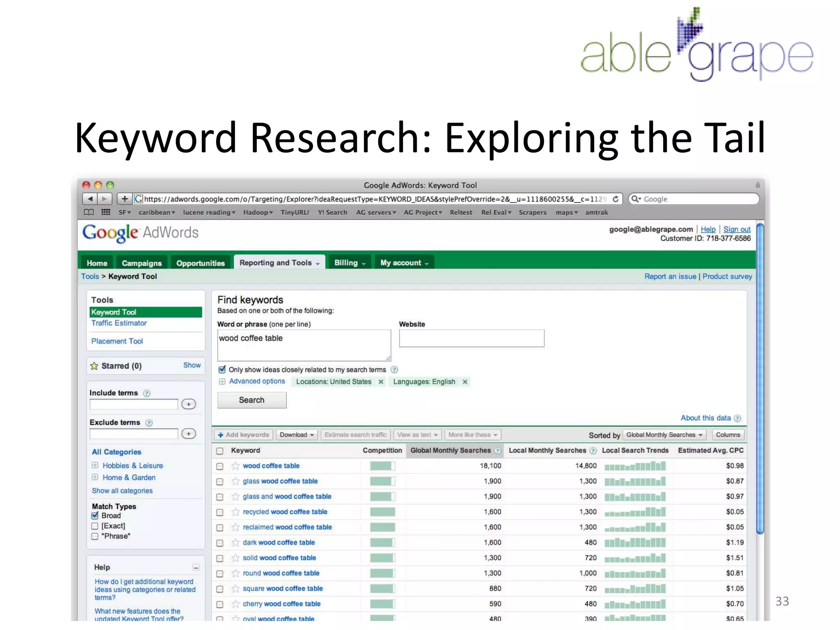
Task: Switch to the Opportunities tab
Action: [201, 263]
